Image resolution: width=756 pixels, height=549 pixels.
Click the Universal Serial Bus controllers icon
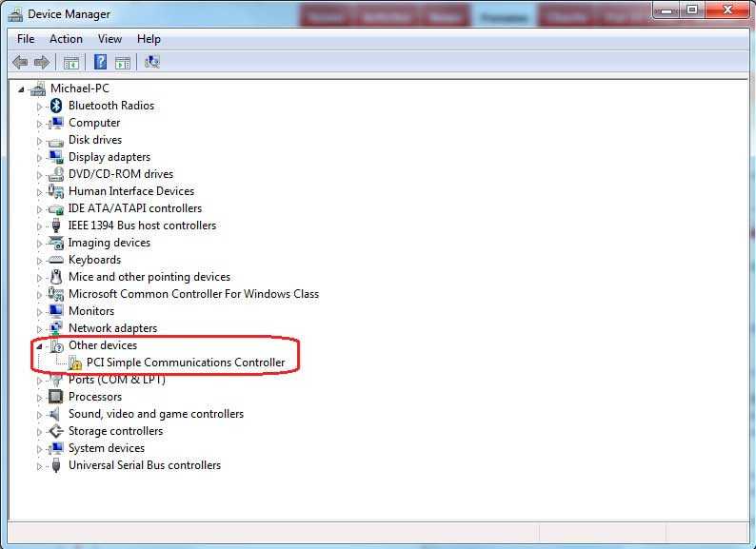coord(56,465)
